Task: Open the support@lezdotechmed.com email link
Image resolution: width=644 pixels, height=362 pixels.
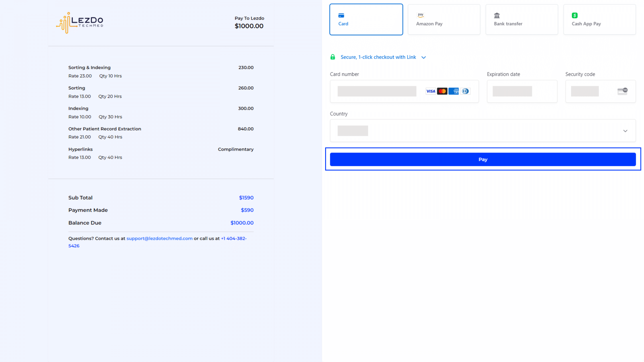Action: (159, 238)
